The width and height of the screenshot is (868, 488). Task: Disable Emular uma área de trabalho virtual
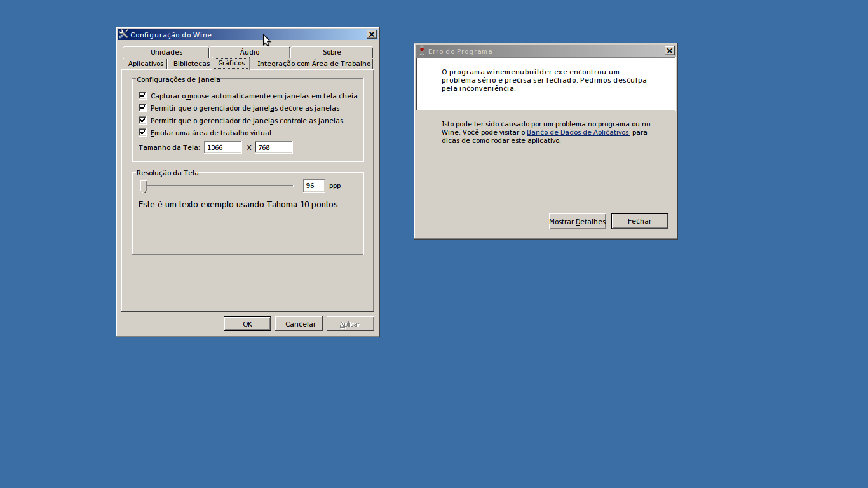point(142,132)
